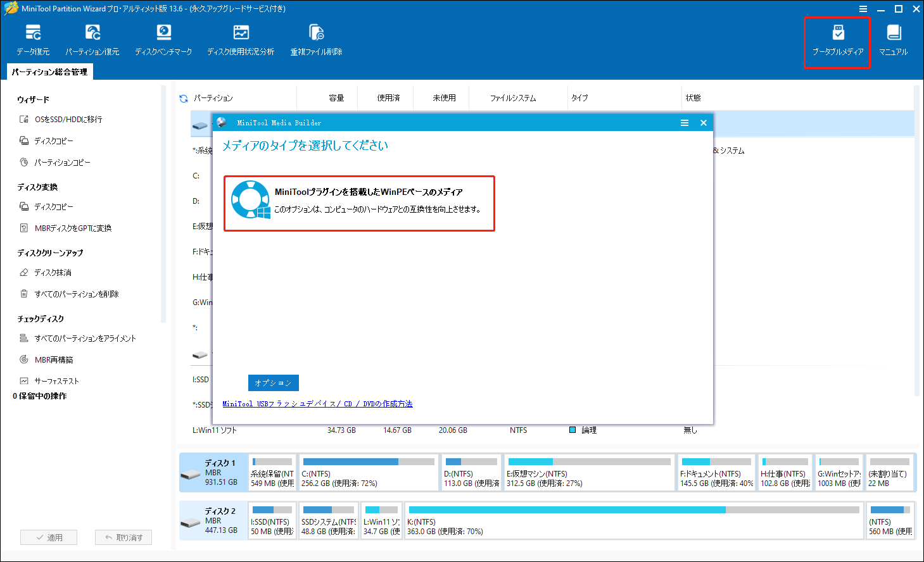Start パーティションコピー wizard
The height and width of the screenshot is (562, 924).
55,162
